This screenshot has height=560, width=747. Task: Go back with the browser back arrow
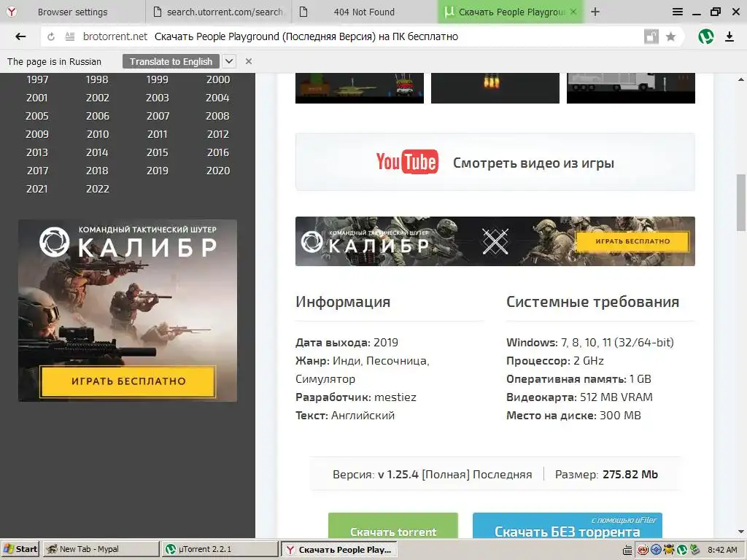[20, 36]
